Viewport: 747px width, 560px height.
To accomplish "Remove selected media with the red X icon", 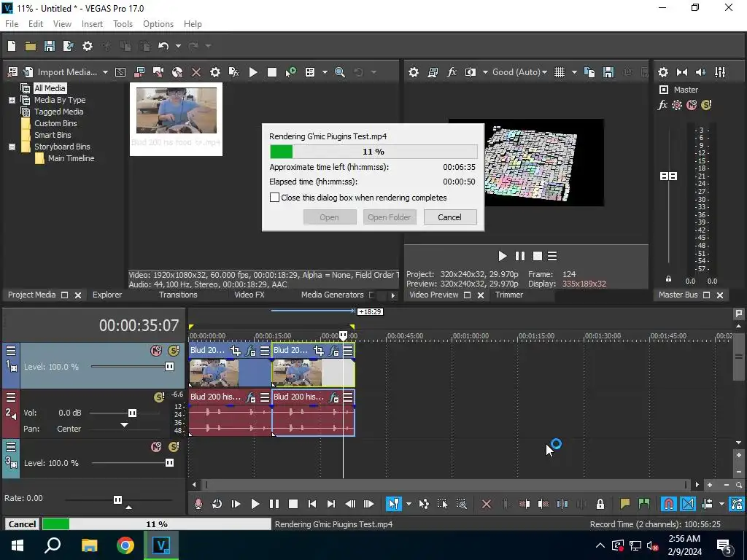I will coord(196,72).
